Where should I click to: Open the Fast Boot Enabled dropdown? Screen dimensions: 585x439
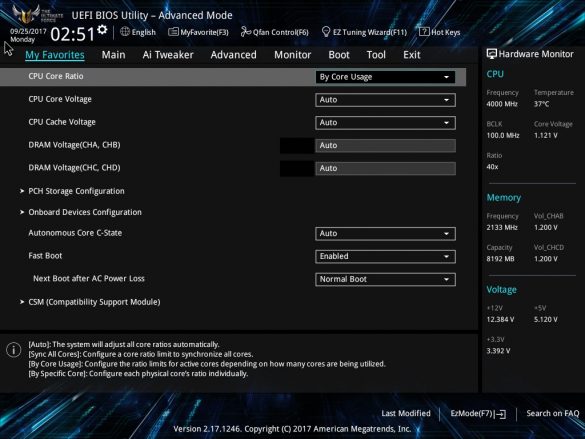tap(385, 257)
